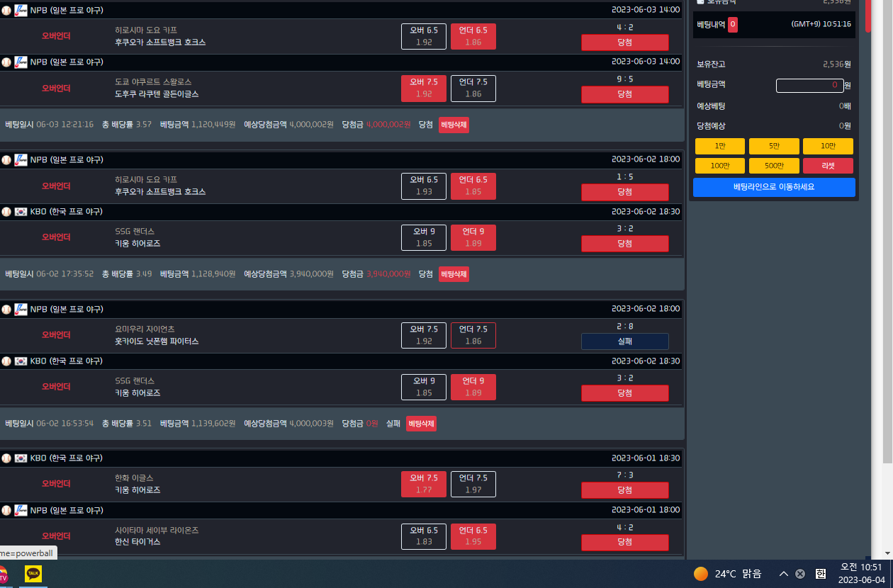Image resolution: width=893 pixels, height=588 pixels.
Task: Select 오버 7.5 at 1.77 odds
Action: pyautogui.click(x=424, y=484)
